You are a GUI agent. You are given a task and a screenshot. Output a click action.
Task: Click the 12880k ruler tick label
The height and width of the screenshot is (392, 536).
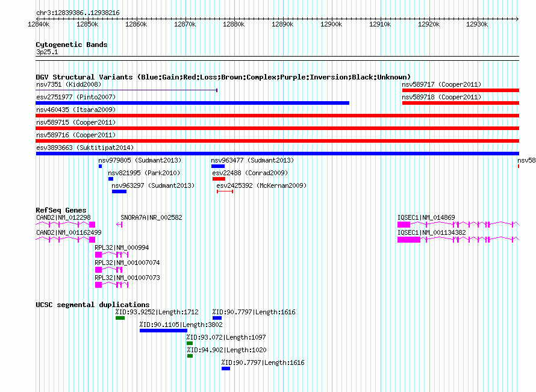(x=234, y=24)
